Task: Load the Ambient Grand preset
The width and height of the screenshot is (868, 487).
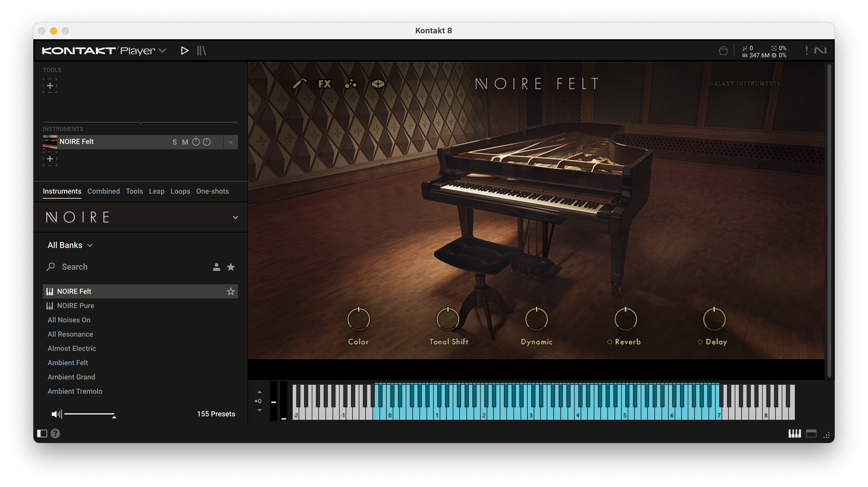Action: 71,377
